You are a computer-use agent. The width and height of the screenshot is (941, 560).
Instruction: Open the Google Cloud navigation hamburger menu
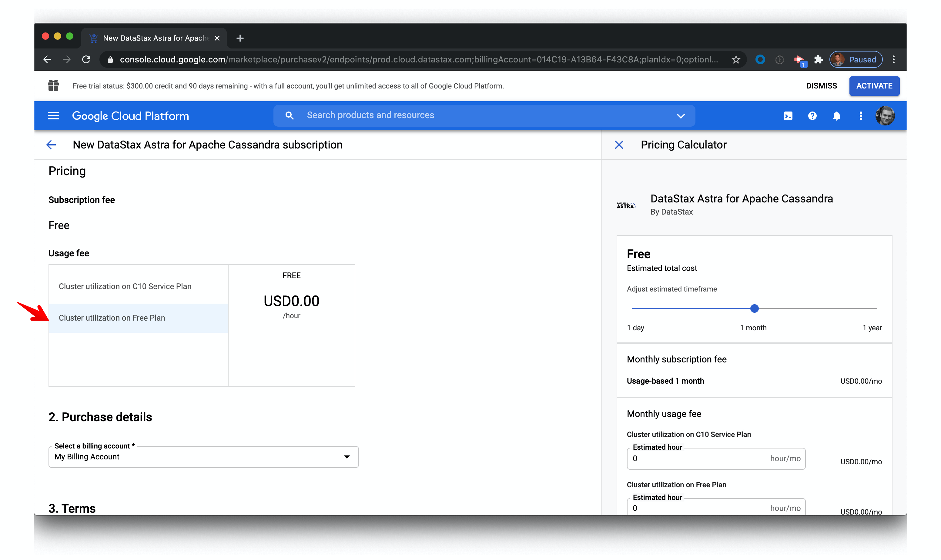click(53, 116)
